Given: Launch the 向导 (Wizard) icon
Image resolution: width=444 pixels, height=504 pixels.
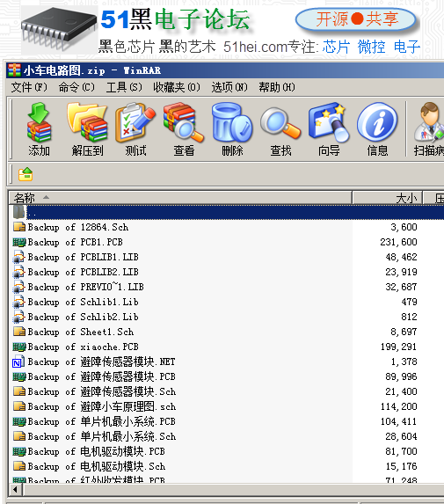Looking at the screenshot, I should pyautogui.click(x=329, y=129).
